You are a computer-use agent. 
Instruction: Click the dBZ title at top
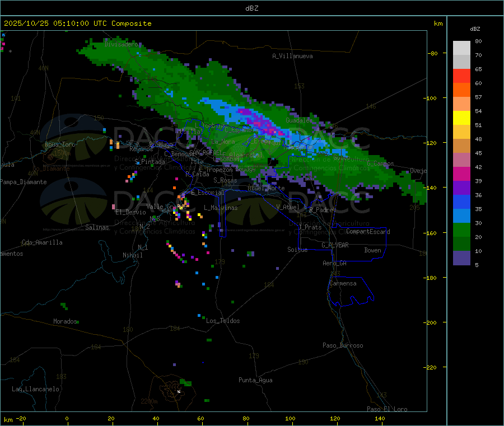251,8
